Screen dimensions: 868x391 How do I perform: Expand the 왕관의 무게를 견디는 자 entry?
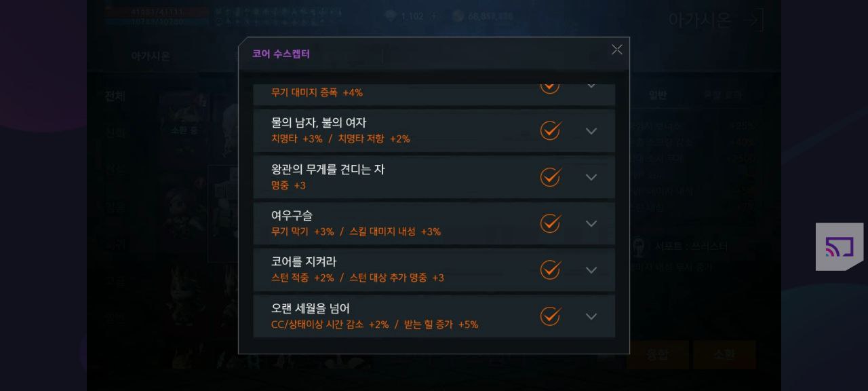[591, 177]
